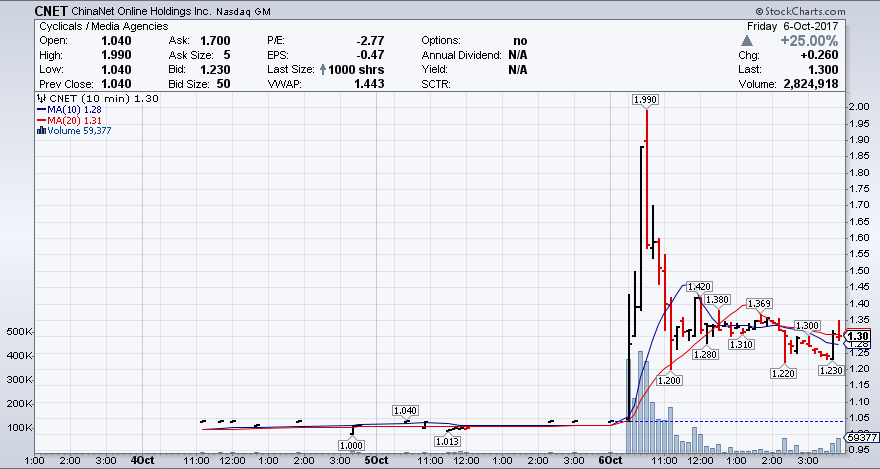Click the 1.200 low price callout
880x469 pixels.
click(x=670, y=380)
